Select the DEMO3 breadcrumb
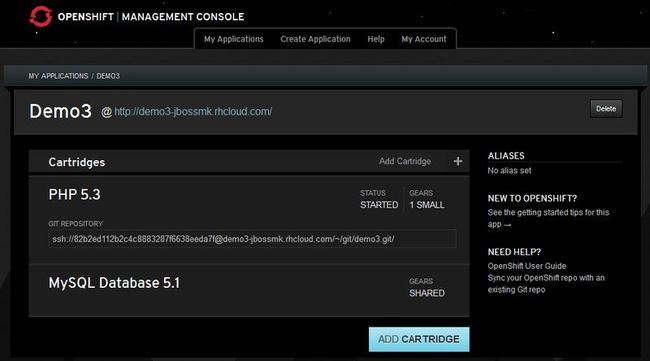Image resolution: width=650 pixels, height=361 pixels. coord(108,76)
